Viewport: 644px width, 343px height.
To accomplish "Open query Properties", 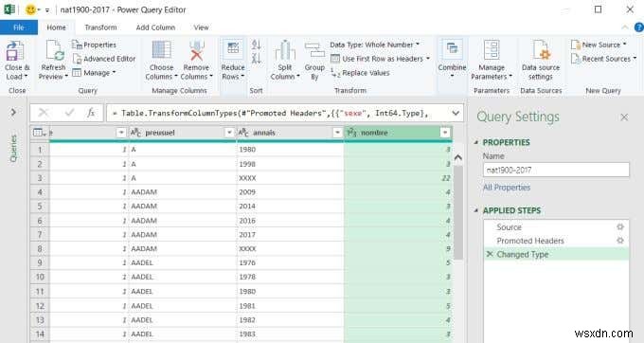I will (x=94, y=45).
